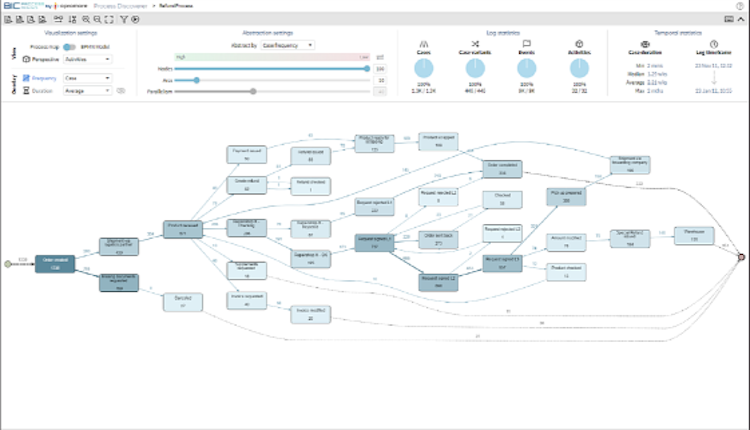750x430 pixels.
Task: Click the second document icon in toolbar
Action: (20, 20)
